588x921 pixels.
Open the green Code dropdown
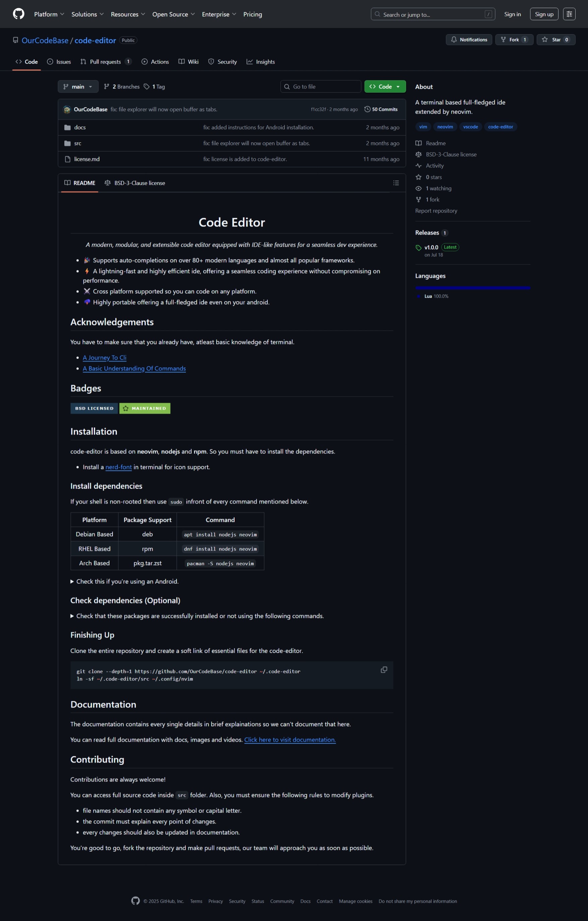point(385,87)
